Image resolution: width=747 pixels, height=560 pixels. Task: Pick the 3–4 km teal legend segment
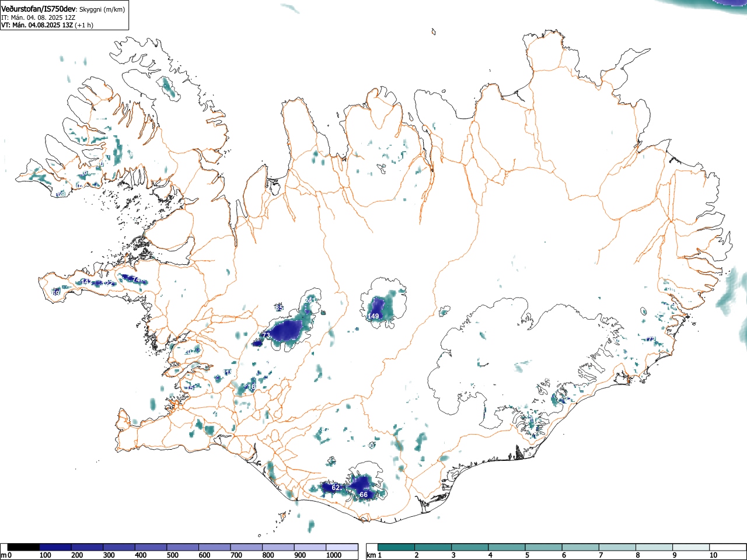pyautogui.click(x=470, y=547)
